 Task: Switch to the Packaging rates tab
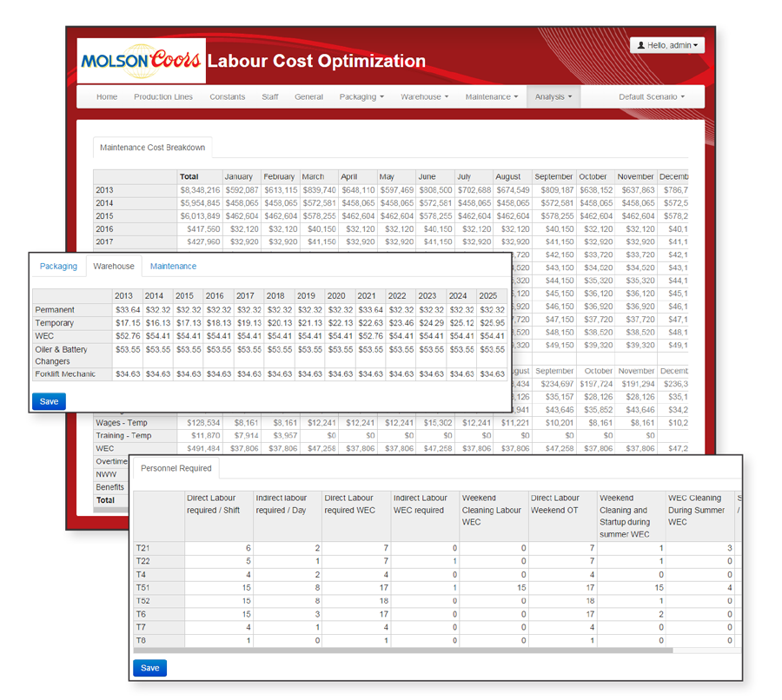[58, 267]
